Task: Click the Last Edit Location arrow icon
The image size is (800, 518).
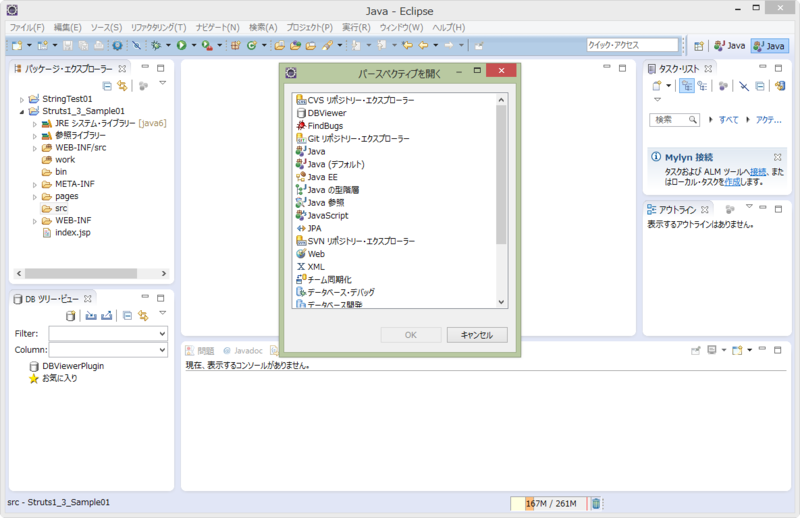Action: (x=407, y=45)
